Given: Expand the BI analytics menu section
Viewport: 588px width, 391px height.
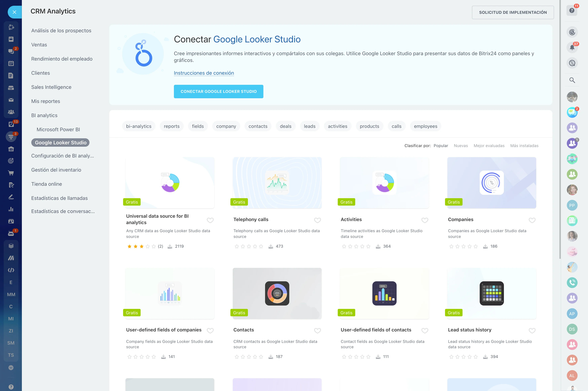Looking at the screenshot, I should click(44, 115).
